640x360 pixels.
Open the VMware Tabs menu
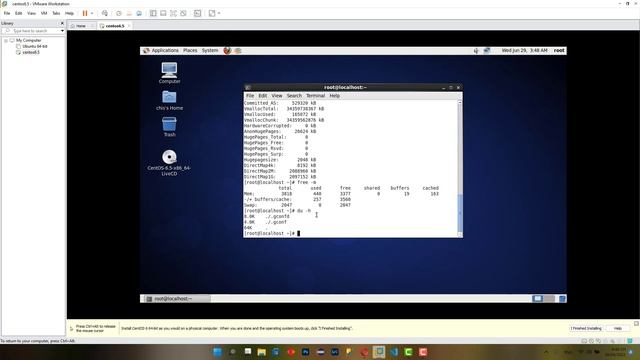(56, 13)
